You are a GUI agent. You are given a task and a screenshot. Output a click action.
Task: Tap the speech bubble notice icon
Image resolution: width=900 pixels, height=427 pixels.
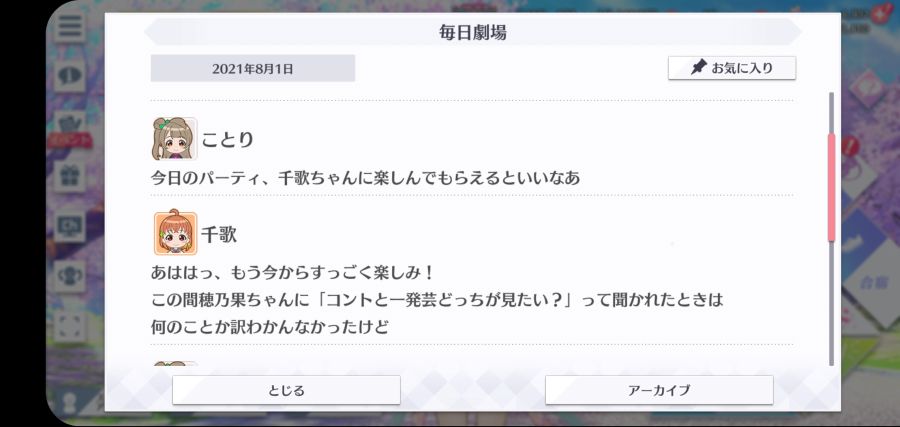point(70,75)
